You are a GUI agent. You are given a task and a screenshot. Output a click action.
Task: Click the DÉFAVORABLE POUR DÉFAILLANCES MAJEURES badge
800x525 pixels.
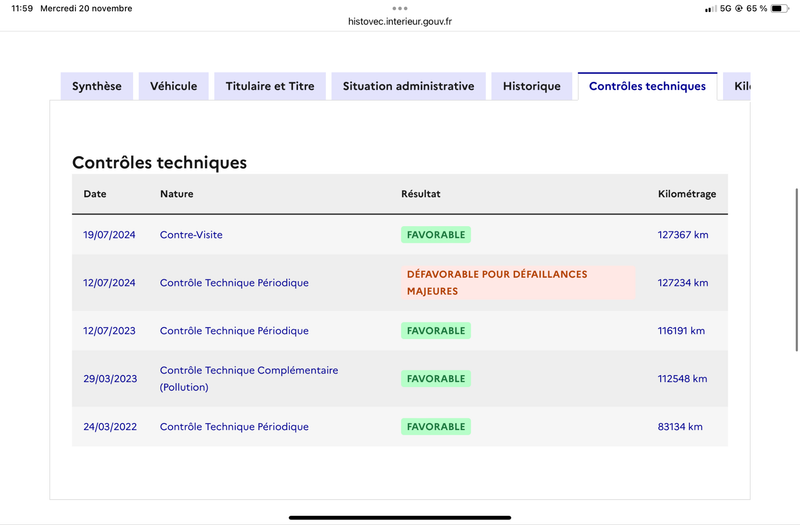click(x=518, y=283)
